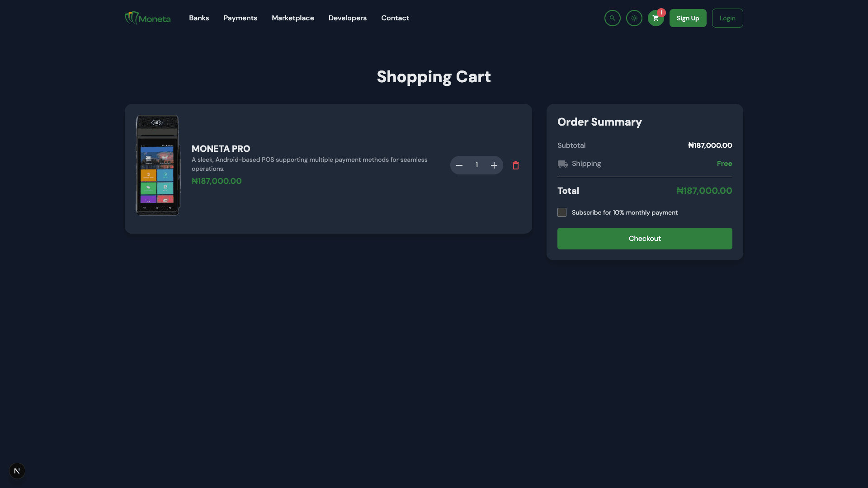Screen dimensions: 868x488
Task: Click the quantity value 1
Action: click(476, 165)
